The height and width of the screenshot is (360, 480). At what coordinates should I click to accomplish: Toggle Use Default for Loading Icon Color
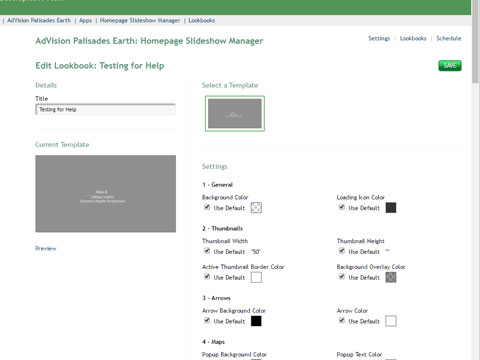click(x=342, y=207)
